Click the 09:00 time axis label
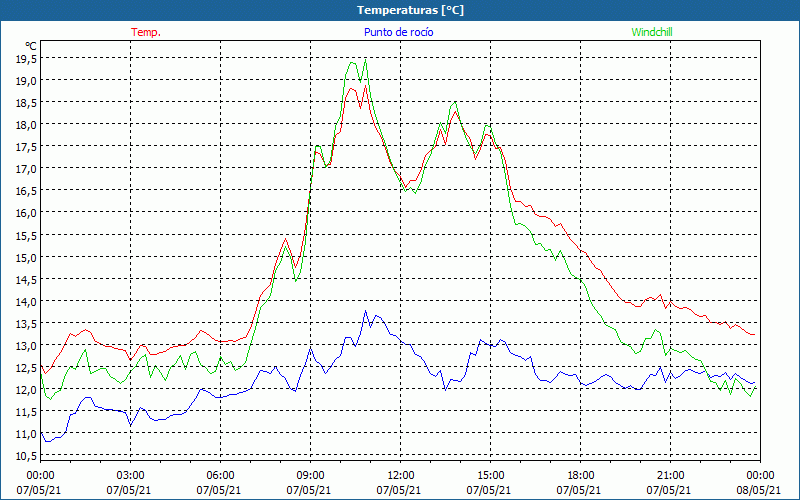800x500 pixels. 310,476
